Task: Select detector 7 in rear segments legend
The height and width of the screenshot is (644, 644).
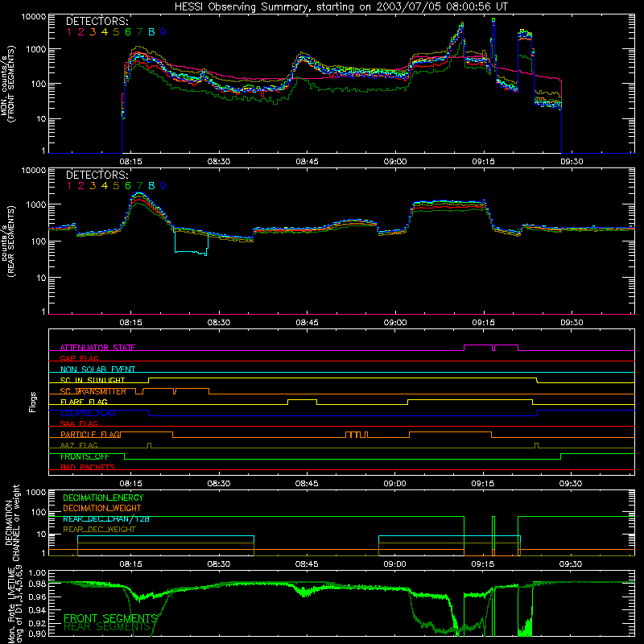Action: tap(139, 186)
